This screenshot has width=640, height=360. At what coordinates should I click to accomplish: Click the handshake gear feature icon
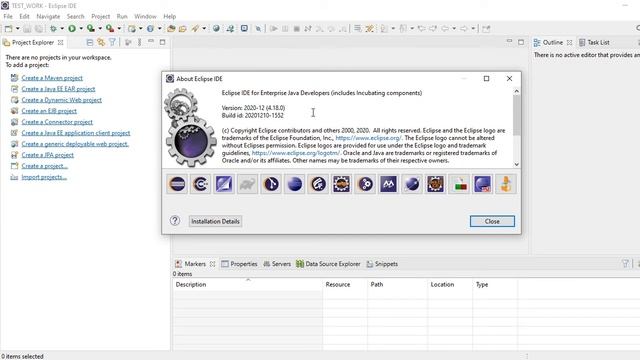click(x=341, y=184)
